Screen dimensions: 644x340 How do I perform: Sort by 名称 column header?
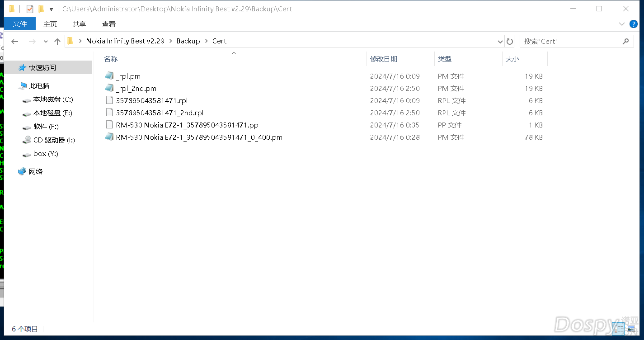click(x=111, y=59)
